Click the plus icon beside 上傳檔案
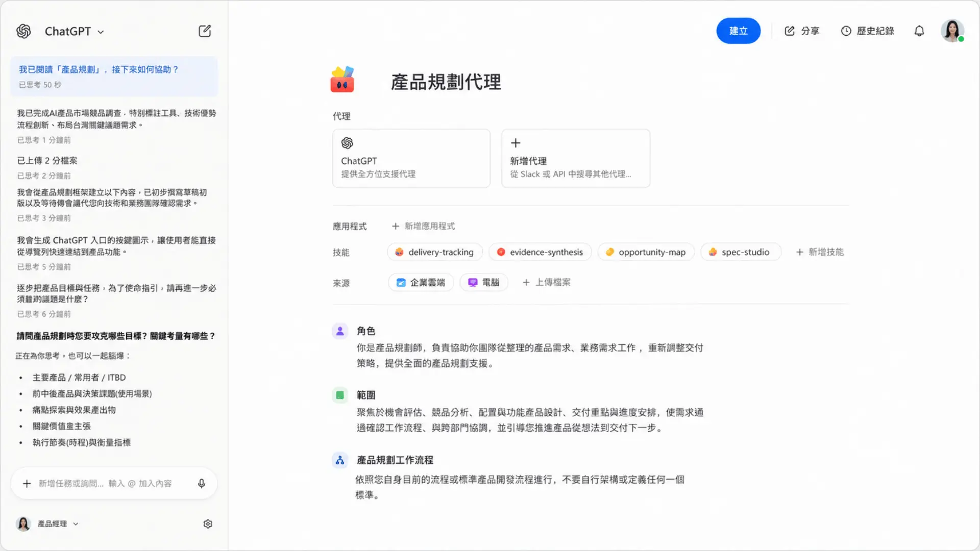The height and width of the screenshot is (551, 980). coord(526,282)
